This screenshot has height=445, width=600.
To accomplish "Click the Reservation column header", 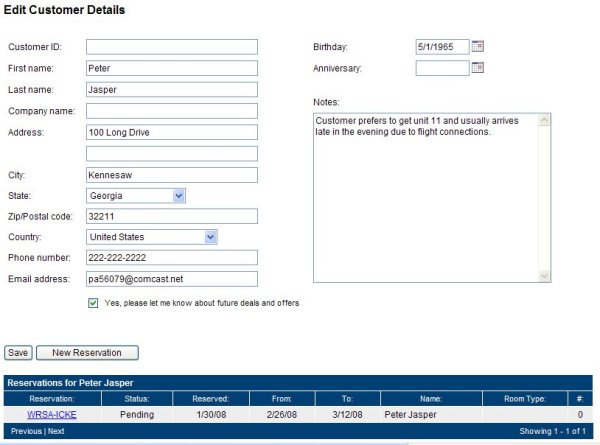I will [x=52, y=399].
